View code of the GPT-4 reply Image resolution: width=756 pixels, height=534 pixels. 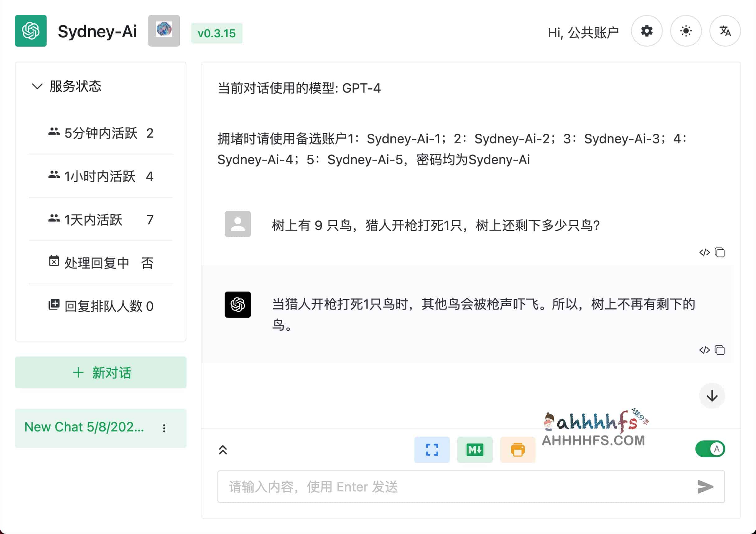click(705, 350)
